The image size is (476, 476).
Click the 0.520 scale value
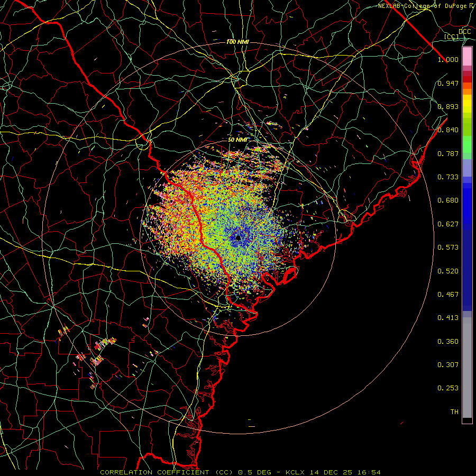[x=448, y=271]
